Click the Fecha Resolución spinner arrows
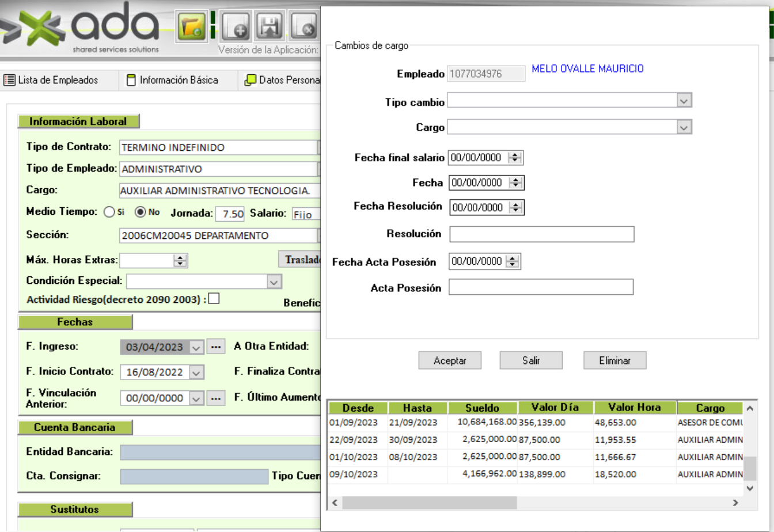The width and height of the screenshot is (774, 532). pos(517,208)
